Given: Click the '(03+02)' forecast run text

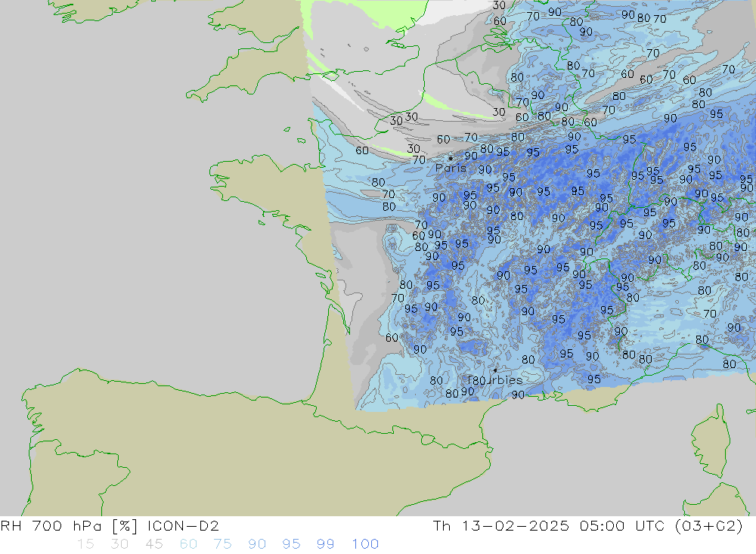Looking at the screenshot, I should coord(709,526).
